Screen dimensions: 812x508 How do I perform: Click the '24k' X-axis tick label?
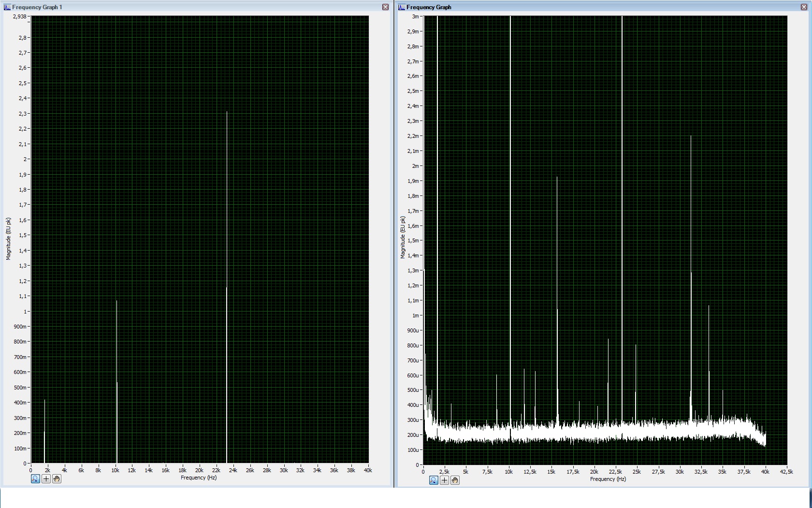pos(233,470)
